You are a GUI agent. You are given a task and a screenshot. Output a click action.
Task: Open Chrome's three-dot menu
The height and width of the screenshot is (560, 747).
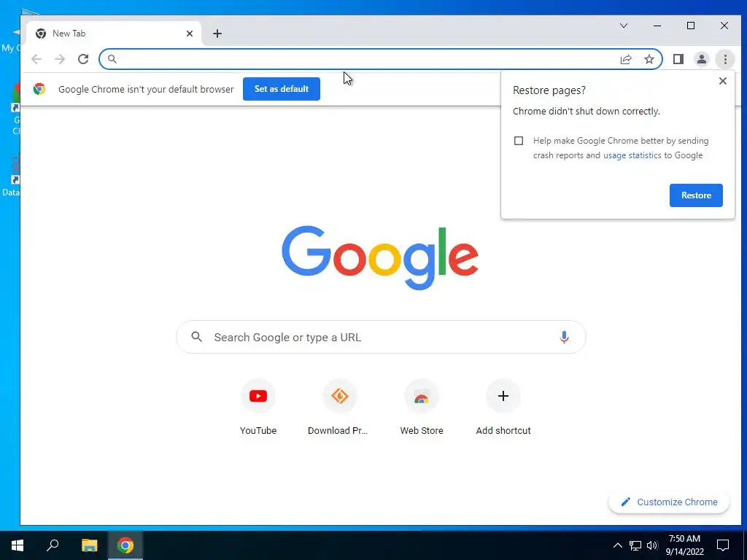(725, 59)
